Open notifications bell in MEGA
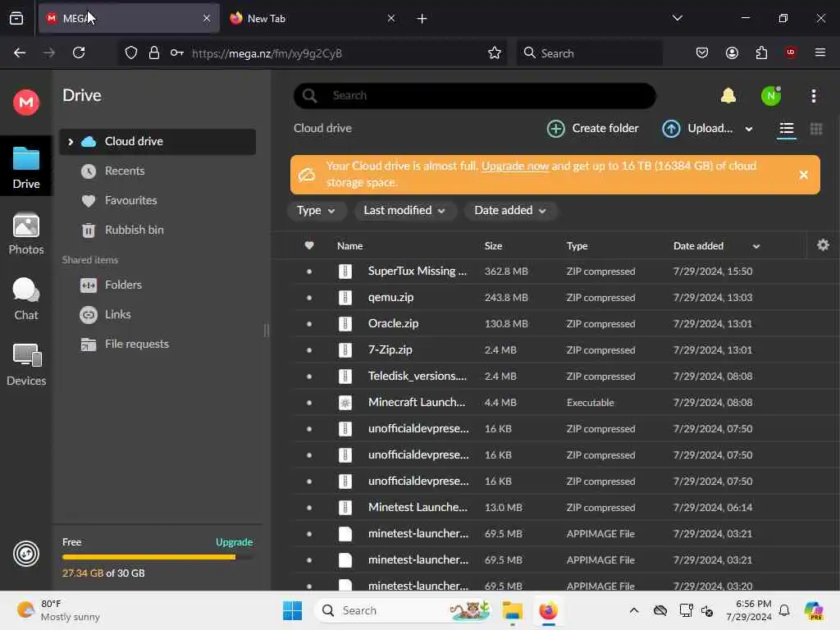The width and height of the screenshot is (840, 630). click(x=728, y=96)
